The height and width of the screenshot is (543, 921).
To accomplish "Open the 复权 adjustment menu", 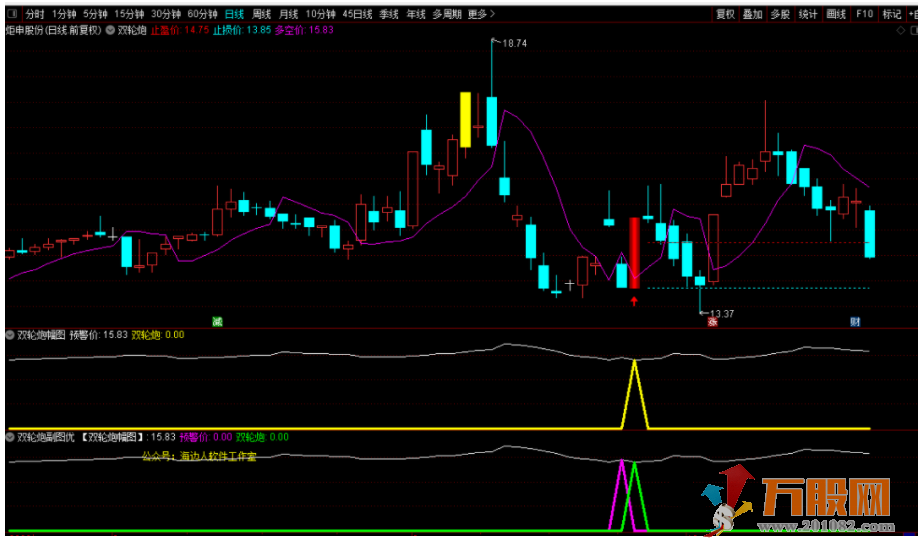I will [x=726, y=14].
